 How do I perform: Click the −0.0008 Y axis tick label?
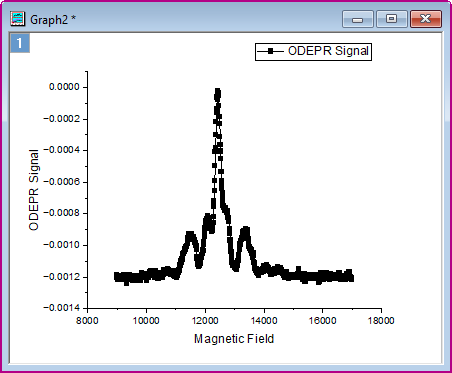click(x=62, y=213)
